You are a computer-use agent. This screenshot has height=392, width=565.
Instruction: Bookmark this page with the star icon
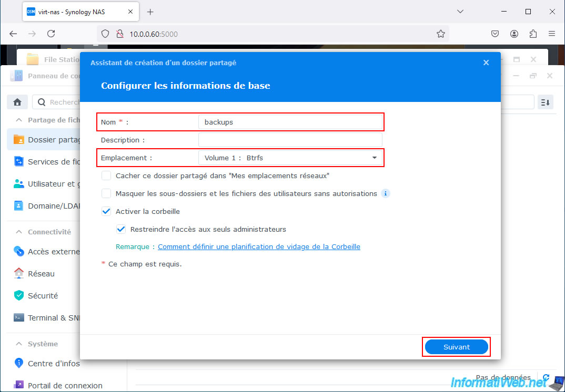coord(441,34)
